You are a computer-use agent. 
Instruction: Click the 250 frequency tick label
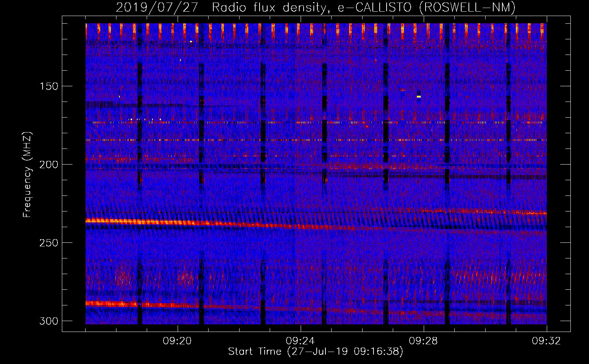tap(49, 243)
